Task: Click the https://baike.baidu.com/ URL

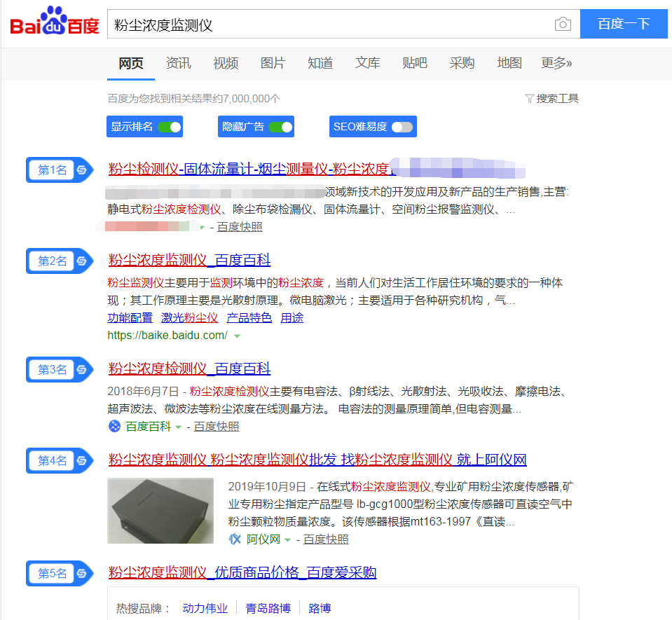Action: [x=167, y=336]
